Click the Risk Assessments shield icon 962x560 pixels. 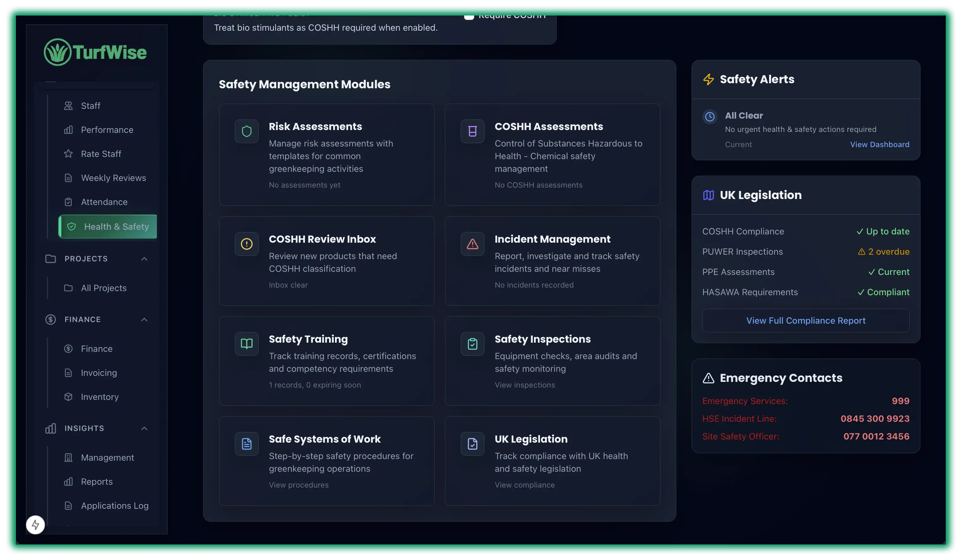pos(247,131)
